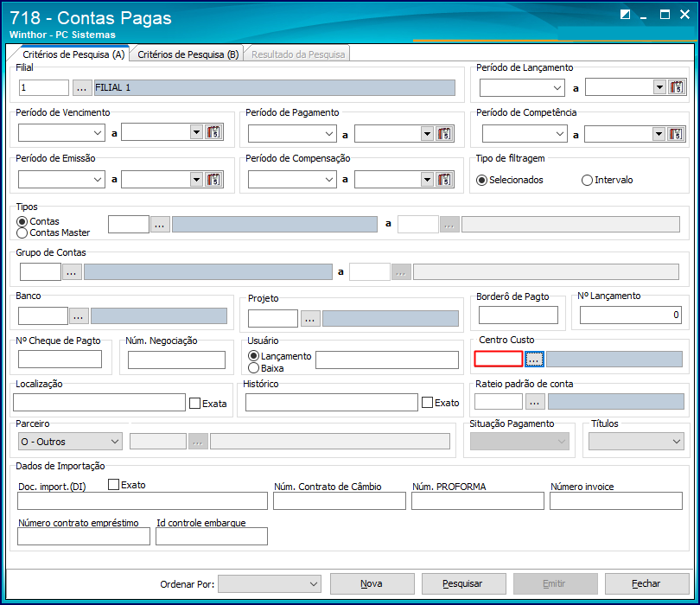700x605 pixels.
Task: Expand Período de Lançamento end date dropdown
Action: (x=659, y=87)
